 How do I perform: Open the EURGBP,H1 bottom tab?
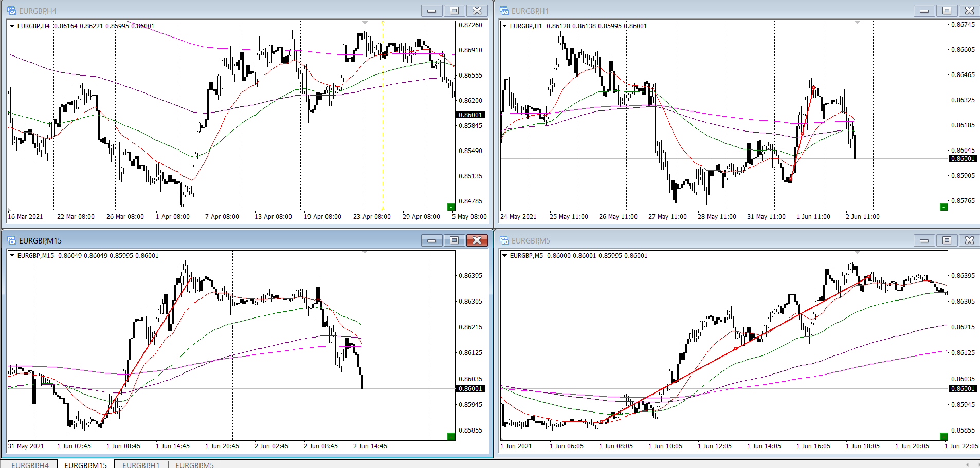pyautogui.click(x=141, y=464)
